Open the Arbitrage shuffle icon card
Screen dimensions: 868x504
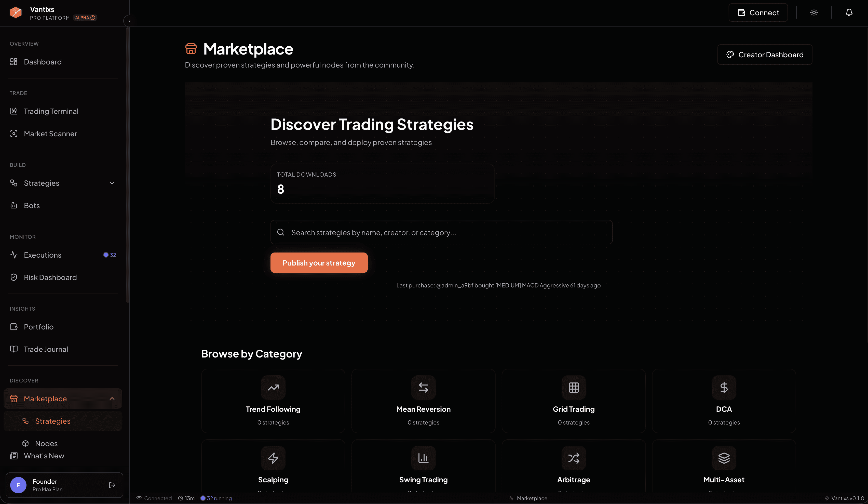click(574, 458)
